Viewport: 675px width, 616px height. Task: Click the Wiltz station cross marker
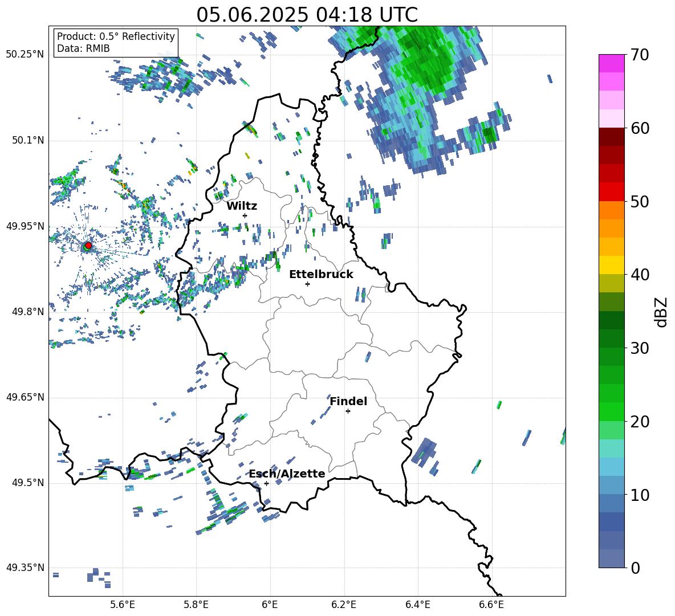(x=245, y=215)
